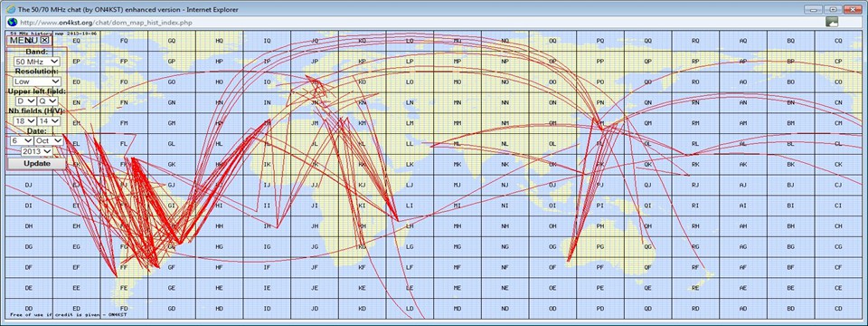Open the vertical fields dropdown showing 14
This screenshot has height=326, width=868.
coord(48,120)
